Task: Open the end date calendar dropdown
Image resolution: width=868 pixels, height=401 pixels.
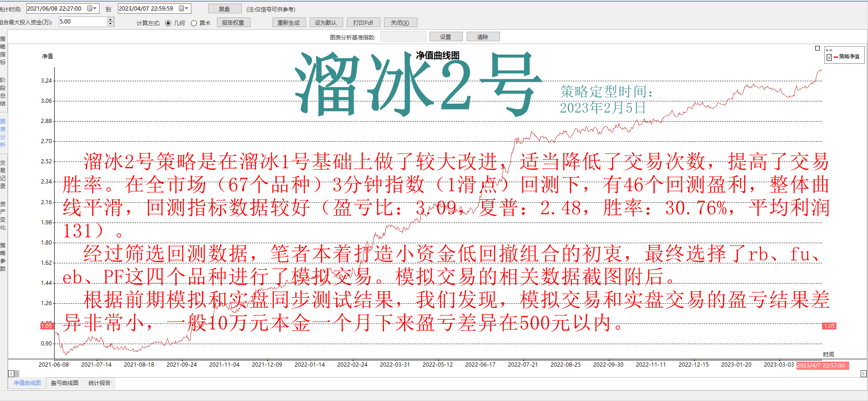Action: [184, 8]
